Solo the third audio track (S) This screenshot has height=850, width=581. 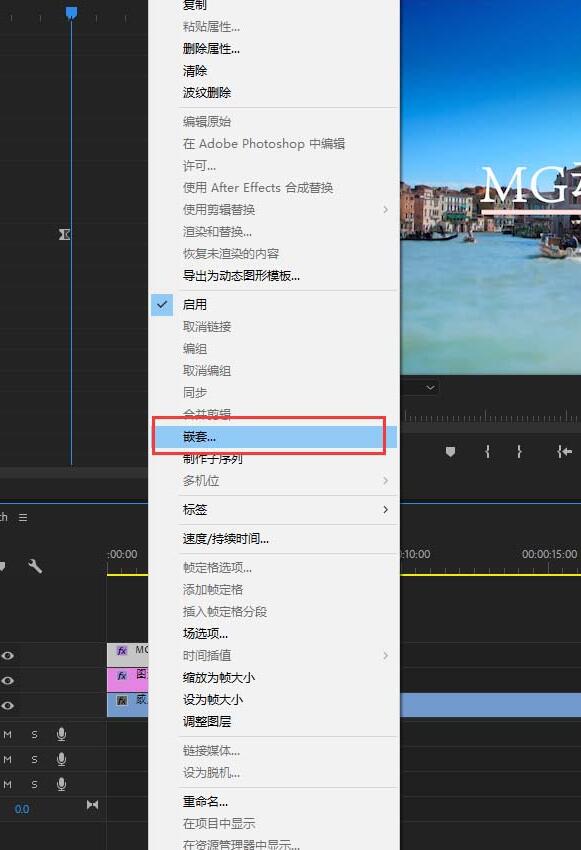[34, 784]
